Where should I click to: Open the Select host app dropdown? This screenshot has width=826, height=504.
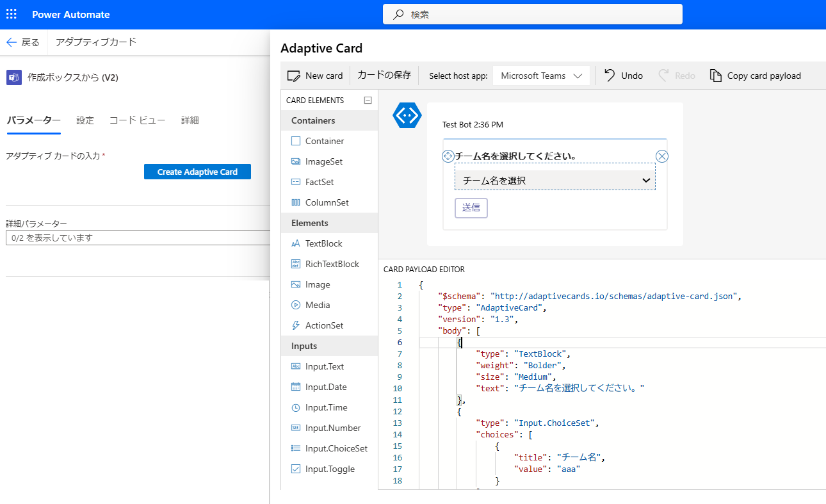(x=541, y=76)
